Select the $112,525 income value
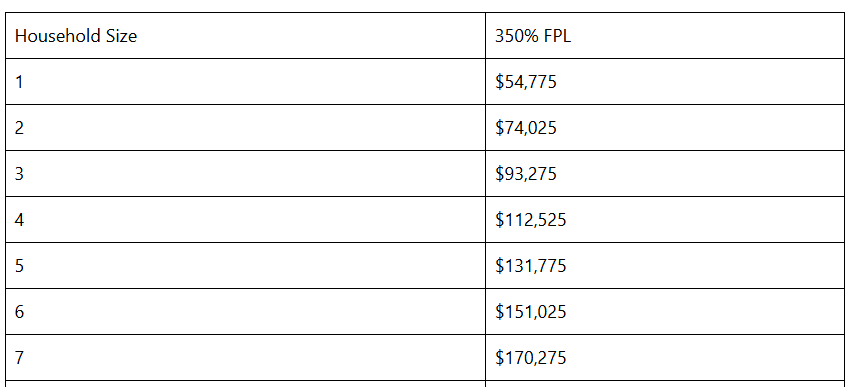The height and width of the screenshot is (387, 852). point(530,220)
